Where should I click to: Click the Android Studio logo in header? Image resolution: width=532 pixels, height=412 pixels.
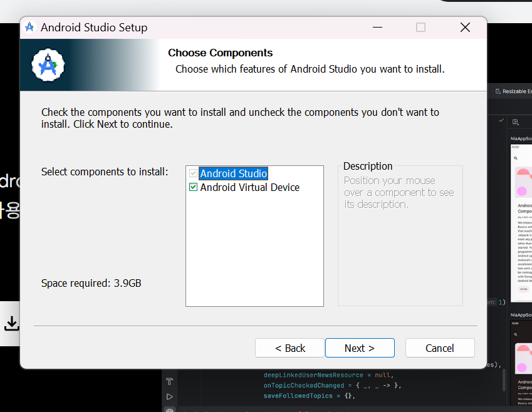(x=48, y=64)
